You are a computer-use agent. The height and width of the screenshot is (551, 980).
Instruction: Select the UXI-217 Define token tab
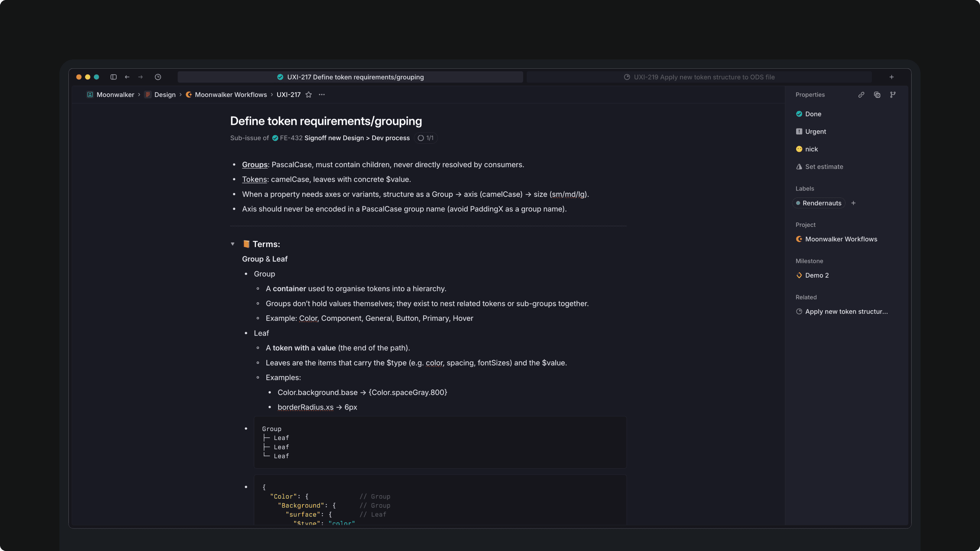tap(350, 77)
